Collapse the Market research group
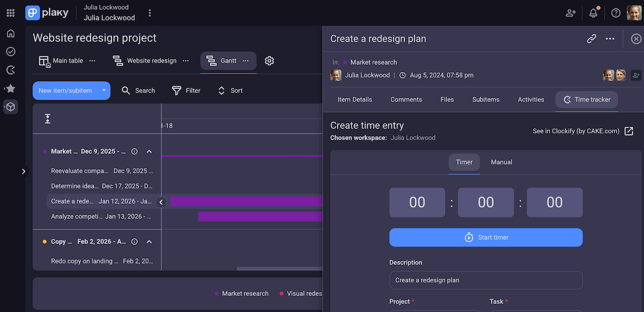 pos(149,151)
